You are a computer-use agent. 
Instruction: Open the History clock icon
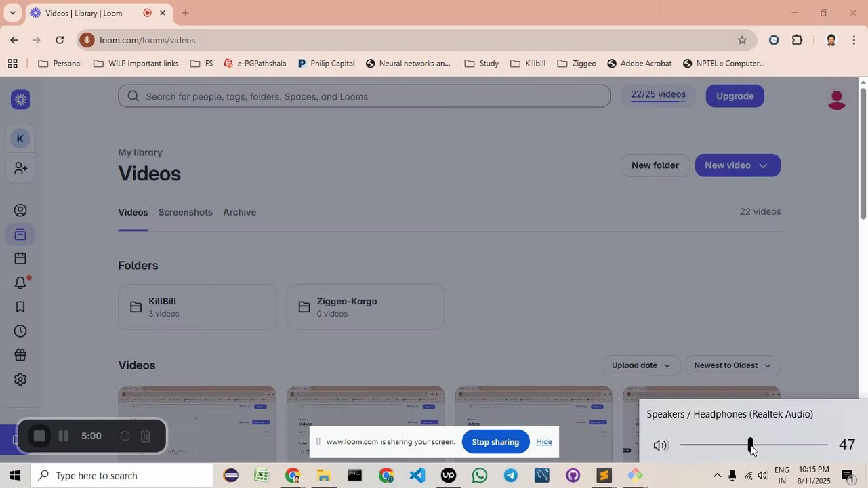pos(20,331)
